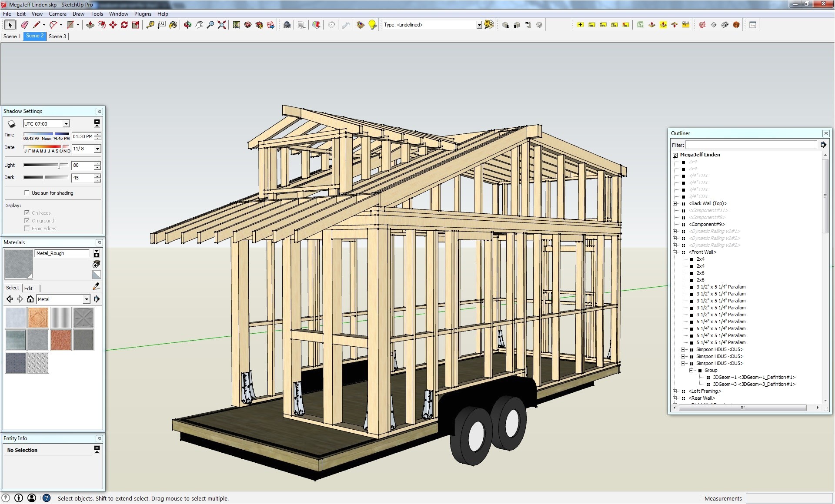Choose the Move tool
The image size is (835, 504).
(113, 25)
